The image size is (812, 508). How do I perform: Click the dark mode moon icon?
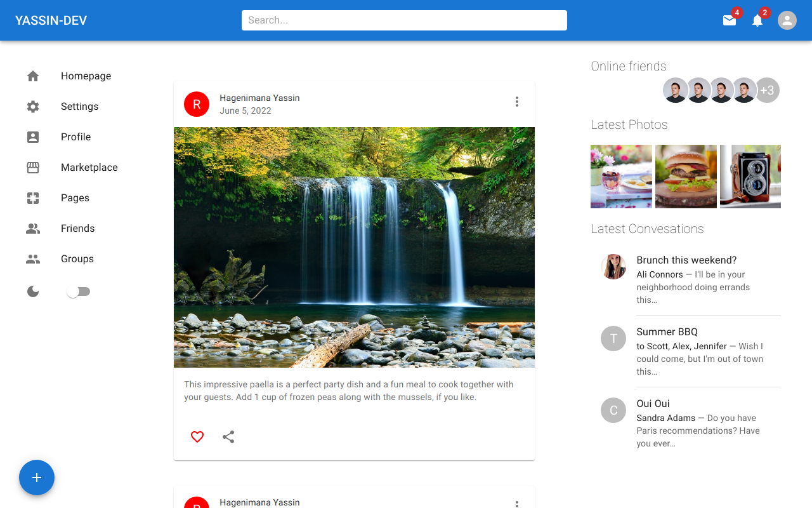pos(33,291)
